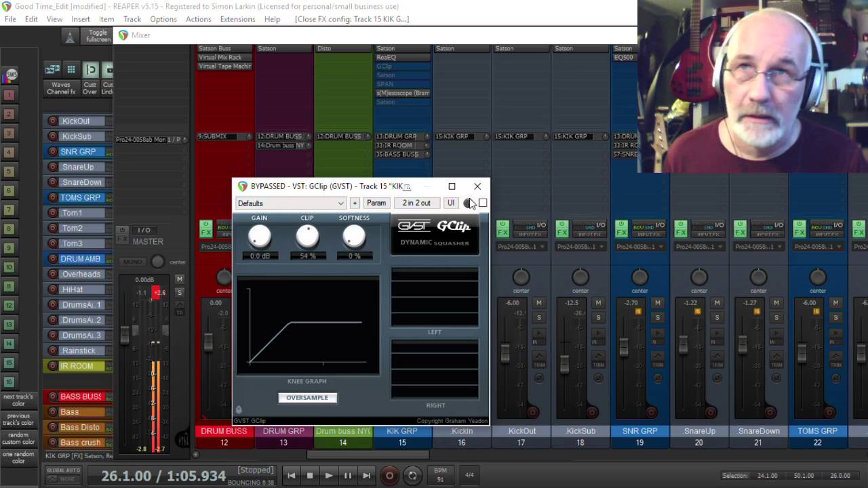Click the CLIP knob in GClip
The height and width of the screenshot is (488, 868).
(x=307, y=237)
